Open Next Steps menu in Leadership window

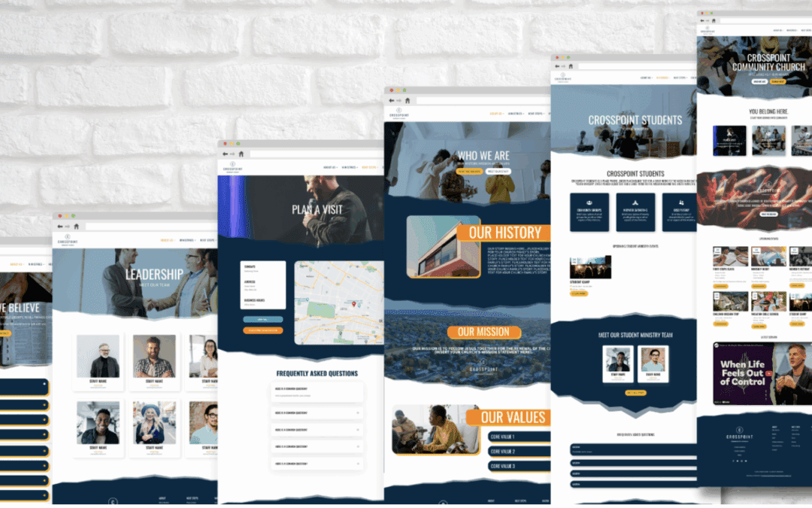[x=208, y=241]
